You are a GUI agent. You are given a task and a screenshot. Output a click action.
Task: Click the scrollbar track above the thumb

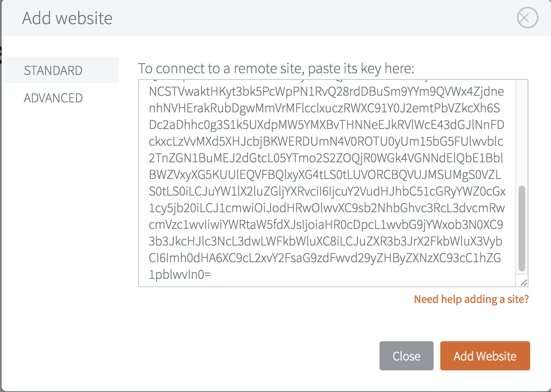522,132
